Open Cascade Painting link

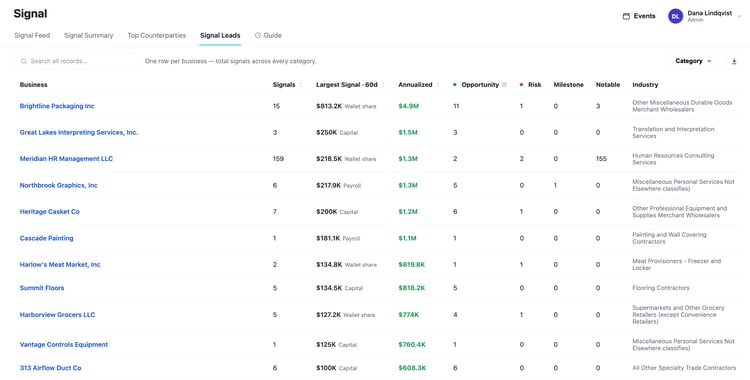pyautogui.click(x=46, y=238)
